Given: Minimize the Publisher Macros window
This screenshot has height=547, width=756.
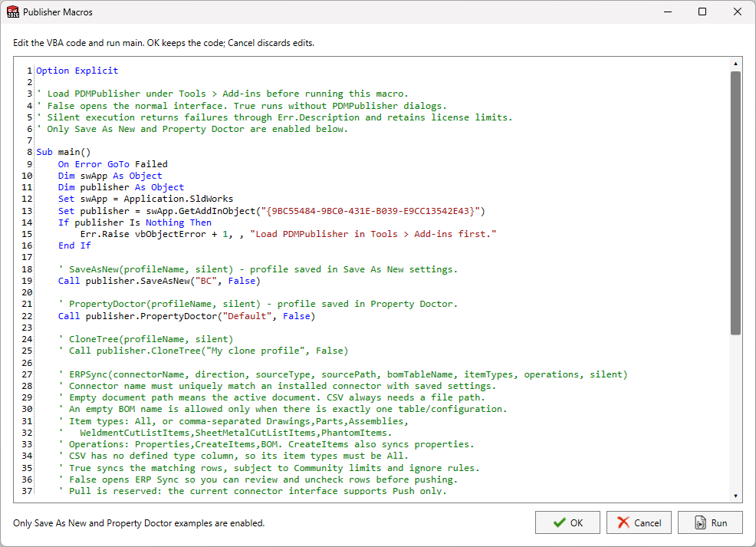Looking at the screenshot, I should 668,12.
